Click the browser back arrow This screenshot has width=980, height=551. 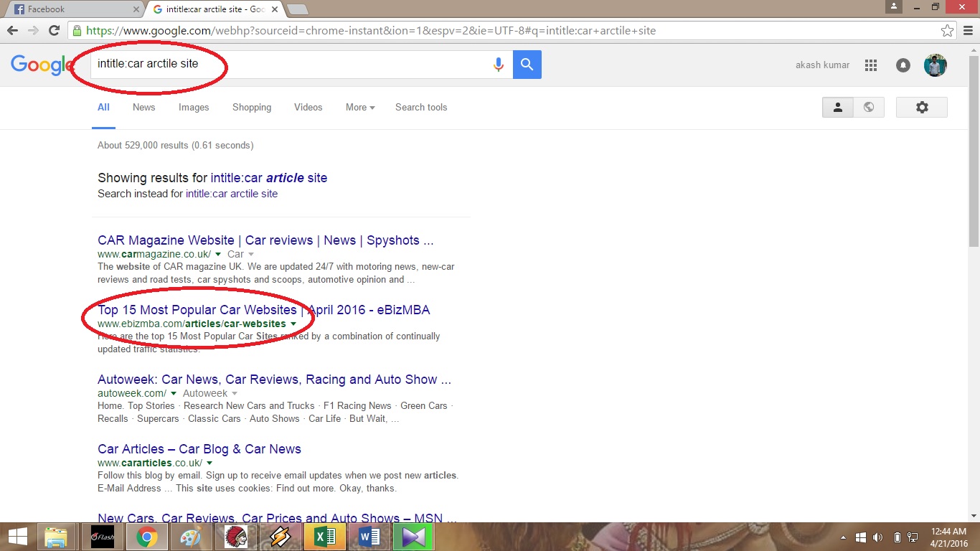12,31
